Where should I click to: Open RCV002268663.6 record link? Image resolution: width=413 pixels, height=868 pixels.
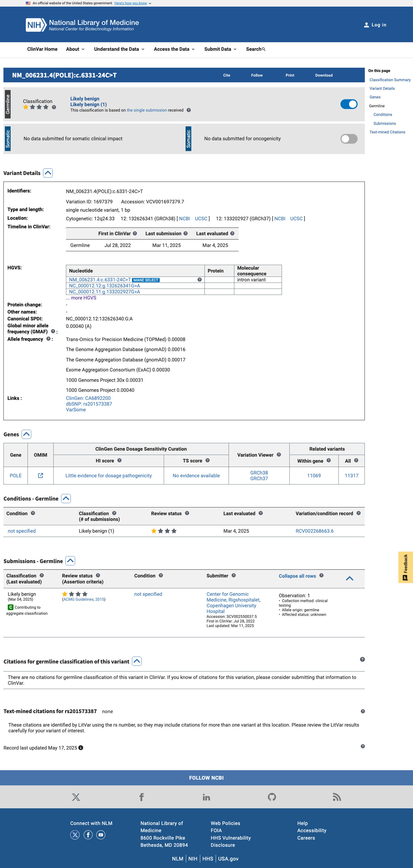click(314, 531)
